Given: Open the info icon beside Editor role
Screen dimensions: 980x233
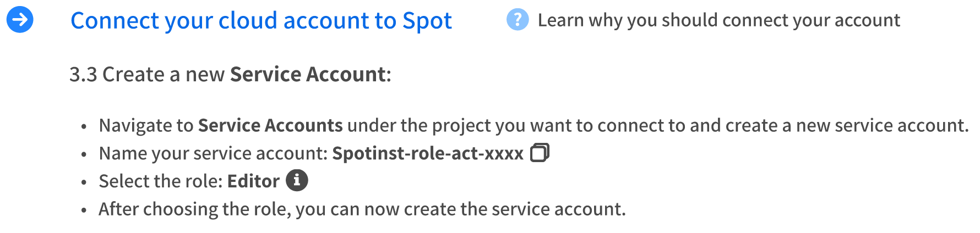Looking at the screenshot, I should (x=297, y=180).
